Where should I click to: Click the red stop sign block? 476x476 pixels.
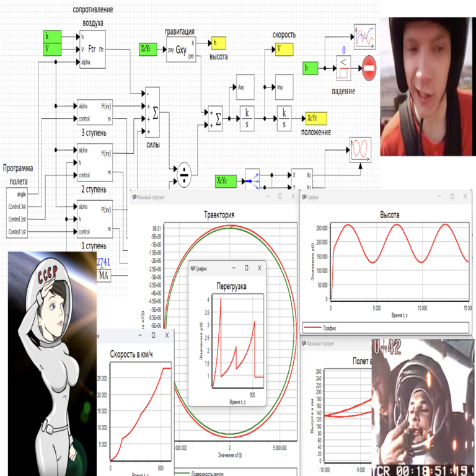tap(369, 68)
